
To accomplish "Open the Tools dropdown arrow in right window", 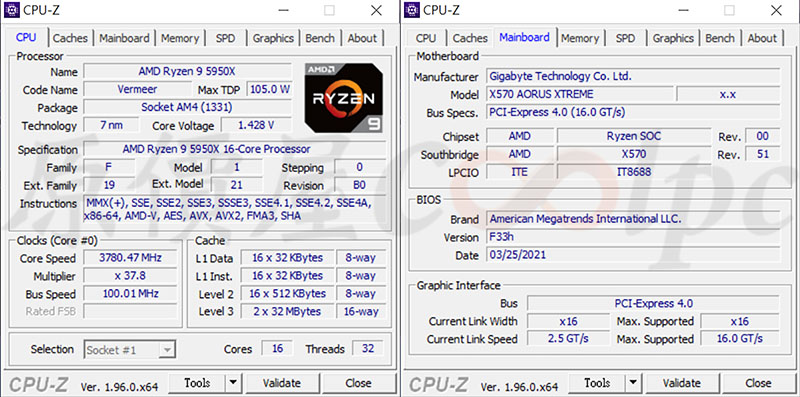I will pyautogui.click(x=633, y=383).
